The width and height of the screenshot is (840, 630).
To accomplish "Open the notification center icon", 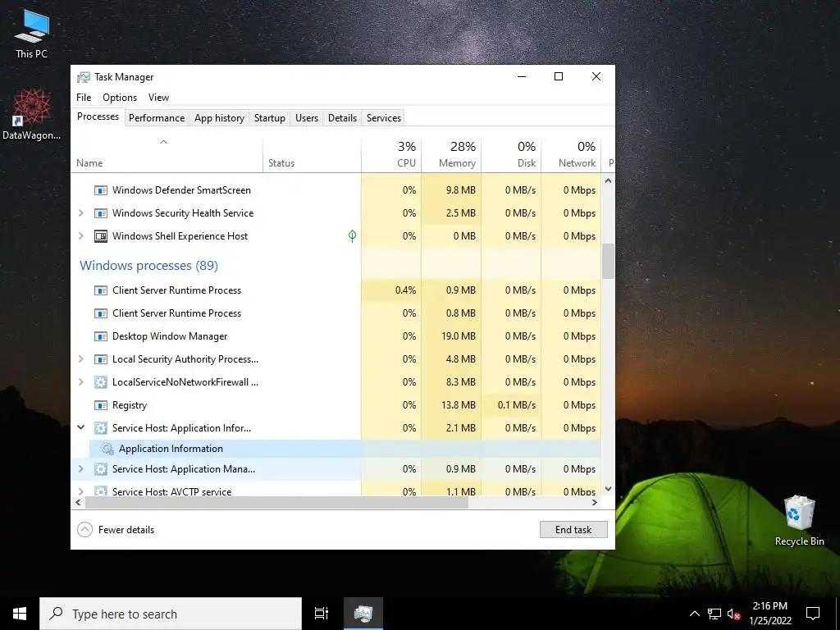I will point(813,614).
